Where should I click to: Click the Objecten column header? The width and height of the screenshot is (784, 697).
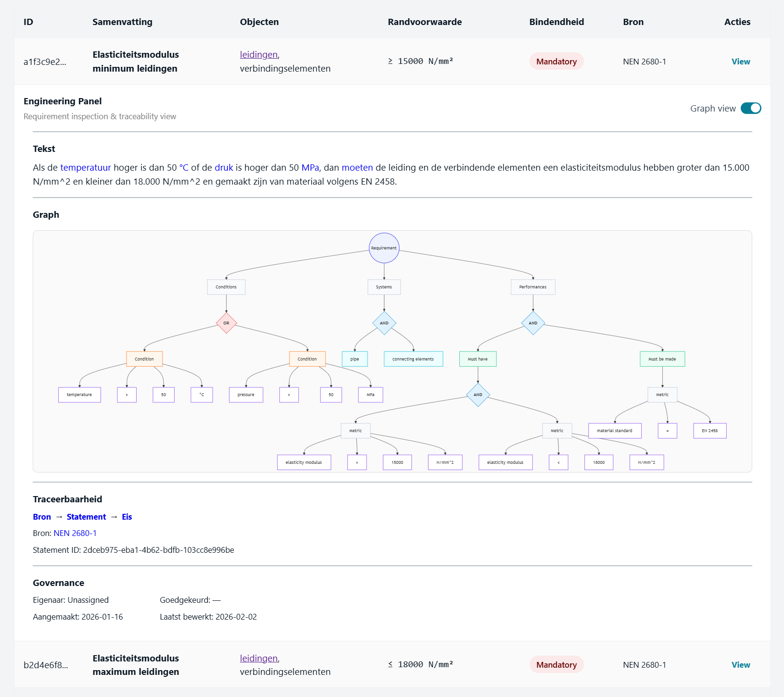259,22
